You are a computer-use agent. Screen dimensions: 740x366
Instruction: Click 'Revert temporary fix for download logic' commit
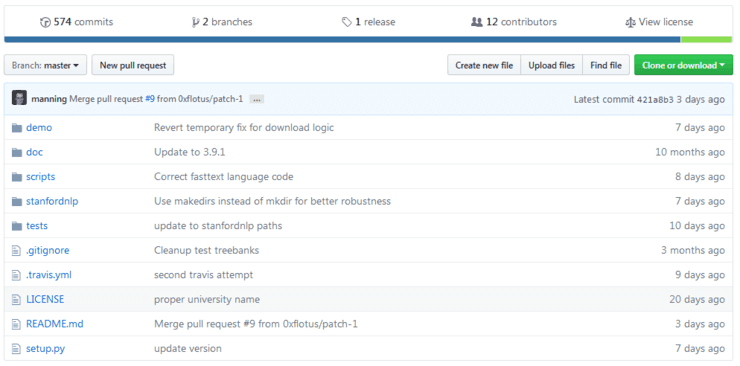[x=244, y=128]
